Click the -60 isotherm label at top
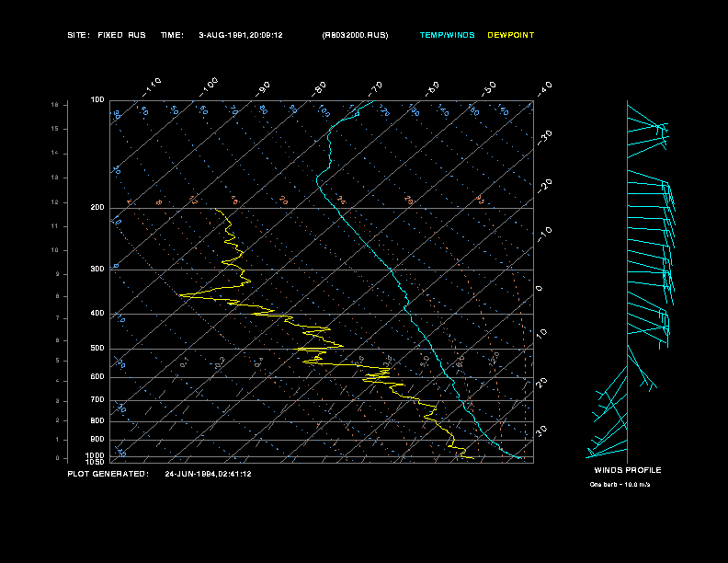 (432, 88)
